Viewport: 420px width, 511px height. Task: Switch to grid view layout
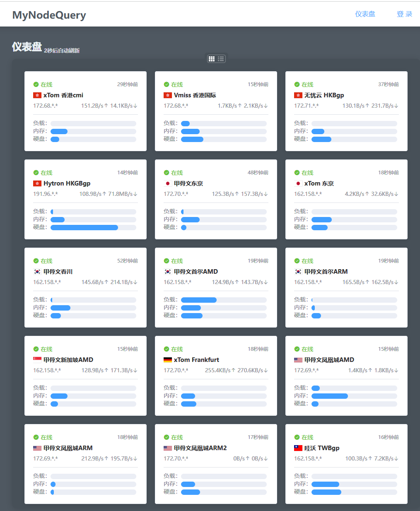(212, 59)
